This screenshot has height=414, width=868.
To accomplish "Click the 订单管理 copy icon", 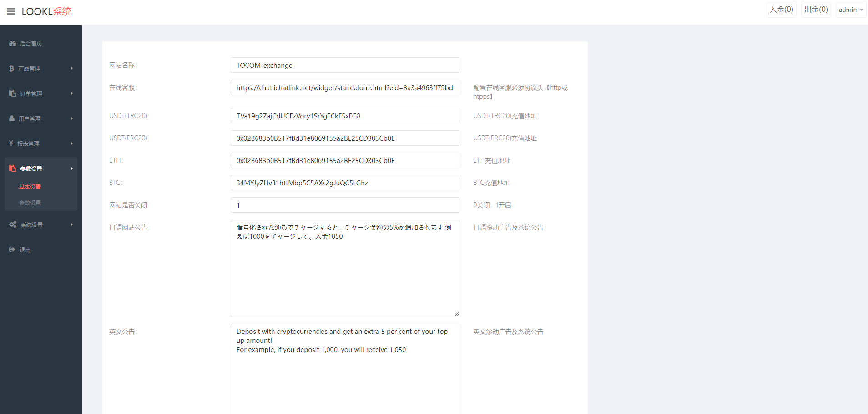I will coord(13,93).
